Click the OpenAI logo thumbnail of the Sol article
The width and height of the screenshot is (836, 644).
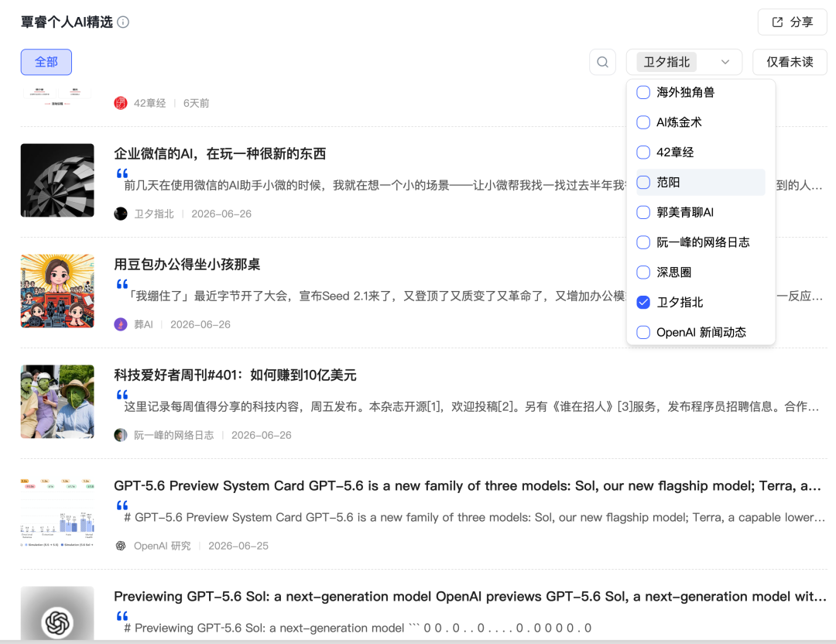[57, 613]
